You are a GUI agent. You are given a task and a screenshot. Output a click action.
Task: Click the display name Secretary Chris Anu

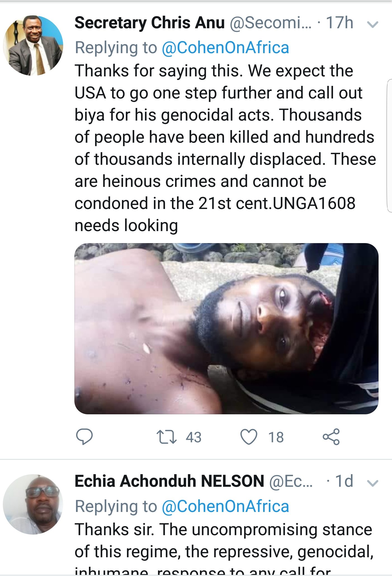(x=150, y=23)
